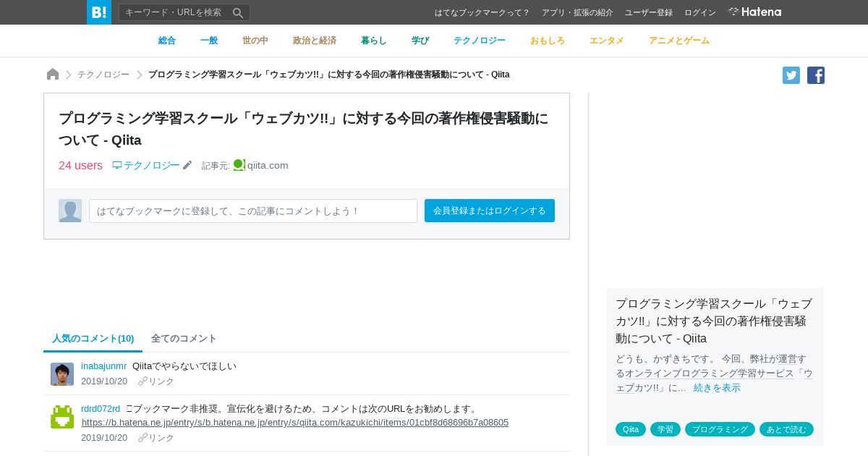Open ユーザー登録 link
The width and height of the screenshot is (868, 456).
649,12
